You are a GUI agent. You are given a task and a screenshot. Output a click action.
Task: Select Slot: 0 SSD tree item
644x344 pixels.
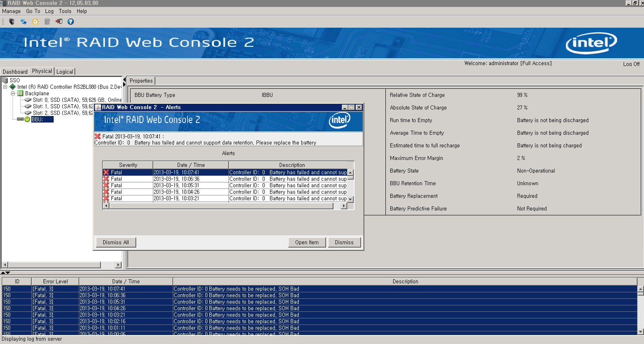(x=77, y=100)
